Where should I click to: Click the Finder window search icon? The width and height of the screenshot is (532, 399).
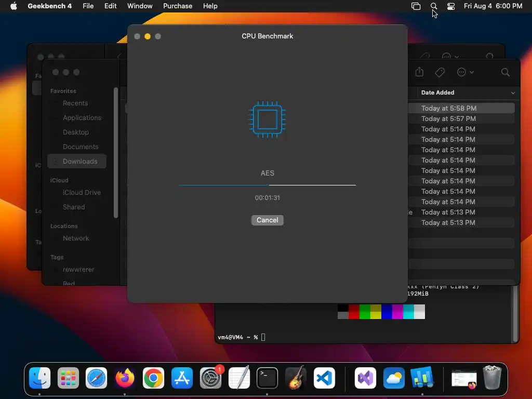coord(505,72)
